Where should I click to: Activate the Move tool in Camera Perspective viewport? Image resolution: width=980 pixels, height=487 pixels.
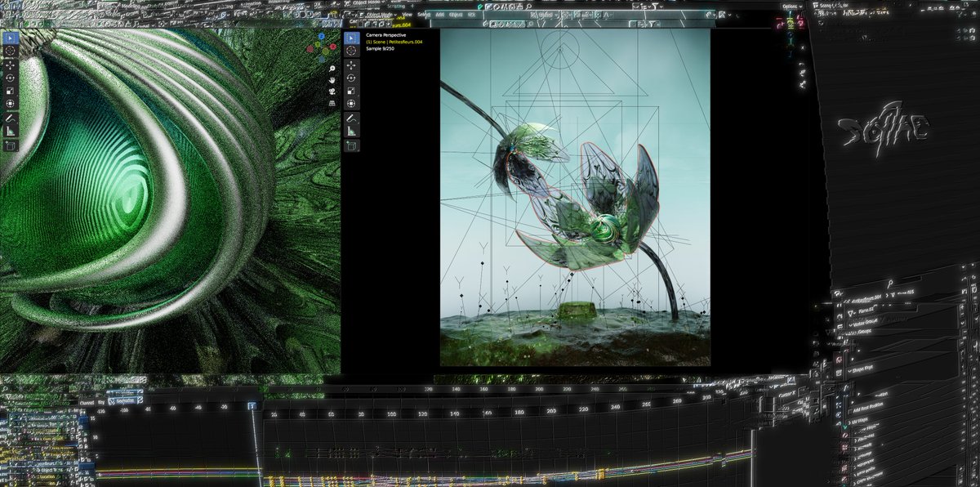coord(352,65)
